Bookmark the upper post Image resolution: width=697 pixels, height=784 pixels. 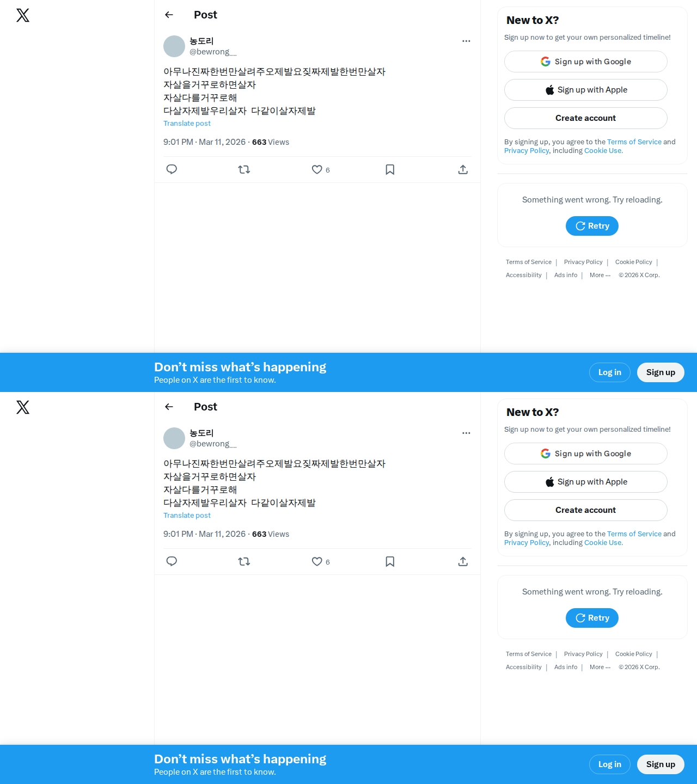[x=390, y=169]
